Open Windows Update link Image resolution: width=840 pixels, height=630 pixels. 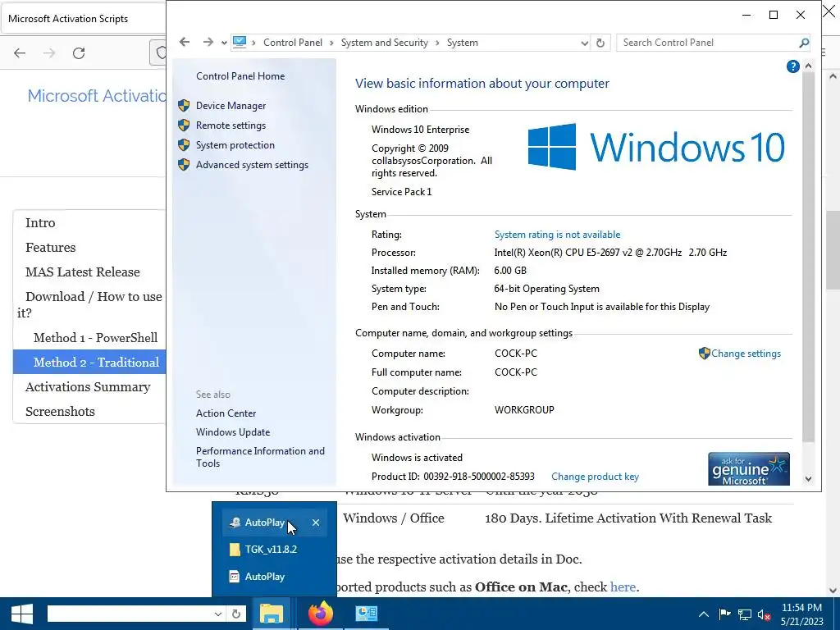pyautogui.click(x=232, y=431)
